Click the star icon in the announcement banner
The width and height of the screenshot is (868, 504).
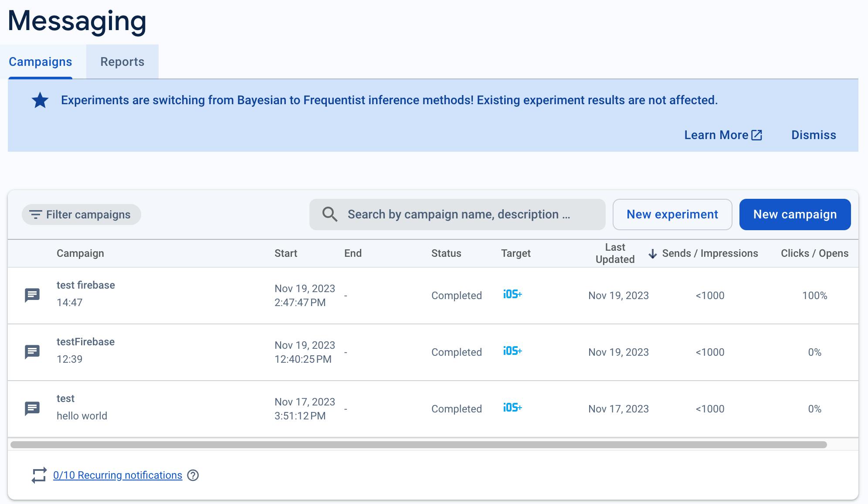click(x=40, y=101)
